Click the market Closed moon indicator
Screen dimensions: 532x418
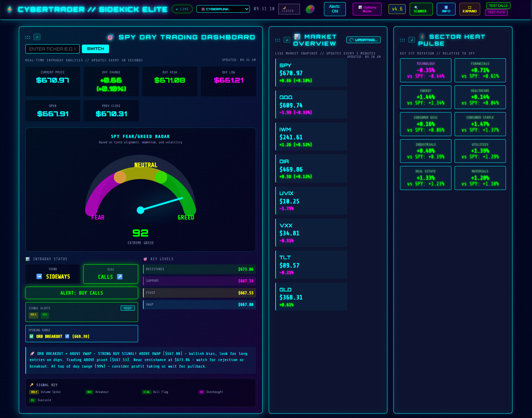tap(289, 9)
